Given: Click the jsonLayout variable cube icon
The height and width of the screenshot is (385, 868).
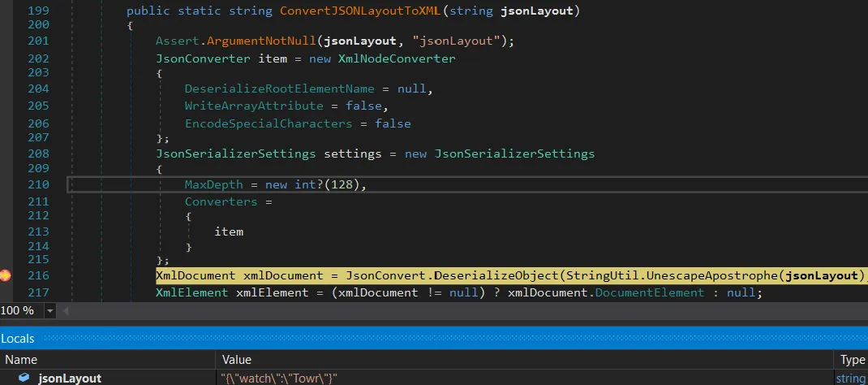Looking at the screenshot, I should click(x=24, y=378).
